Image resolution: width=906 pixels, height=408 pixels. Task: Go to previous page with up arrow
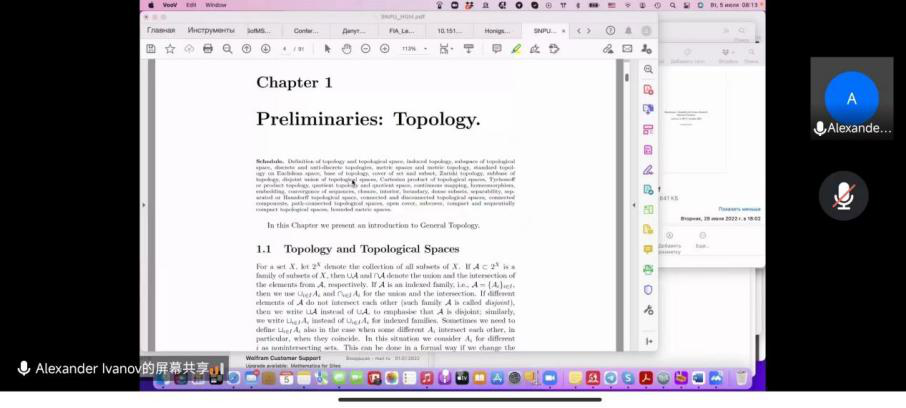246,49
